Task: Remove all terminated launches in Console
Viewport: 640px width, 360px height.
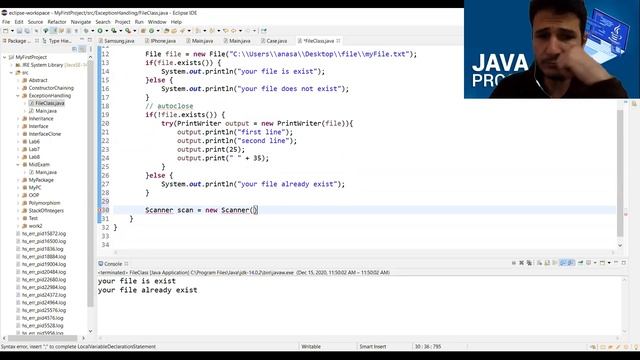Action: click(x=529, y=263)
